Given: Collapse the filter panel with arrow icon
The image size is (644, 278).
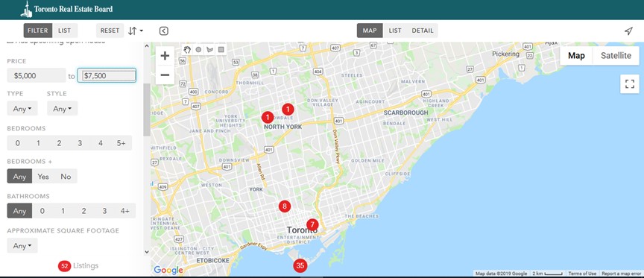Looking at the screenshot, I should (x=163, y=31).
